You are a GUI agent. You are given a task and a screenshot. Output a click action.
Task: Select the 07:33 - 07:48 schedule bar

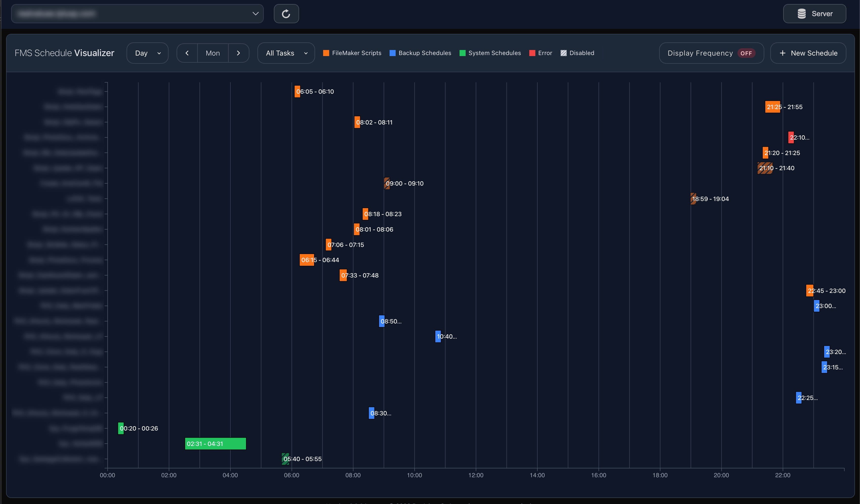[x=343, y=275]
